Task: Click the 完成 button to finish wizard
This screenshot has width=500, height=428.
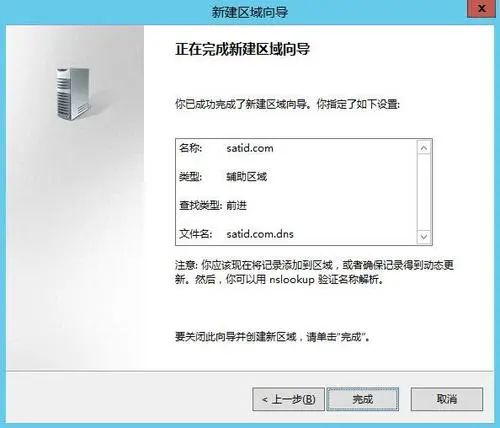Action: click(x=363, y=399)
